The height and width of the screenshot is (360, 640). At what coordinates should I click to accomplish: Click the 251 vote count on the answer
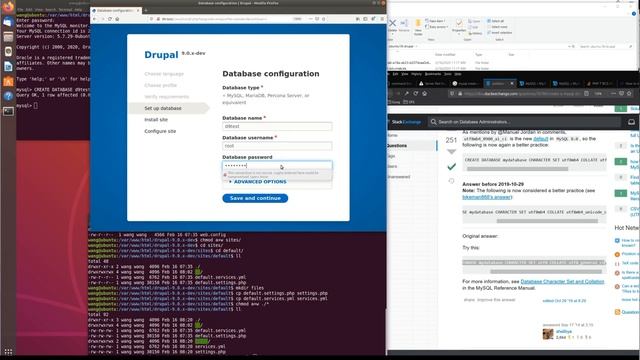tap(451, 140)
